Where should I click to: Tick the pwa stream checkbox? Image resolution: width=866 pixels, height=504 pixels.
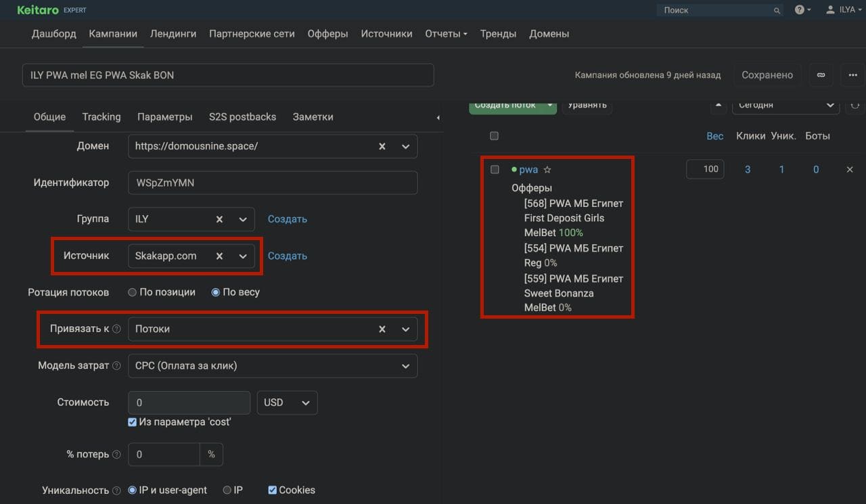(x=495, y=170)
